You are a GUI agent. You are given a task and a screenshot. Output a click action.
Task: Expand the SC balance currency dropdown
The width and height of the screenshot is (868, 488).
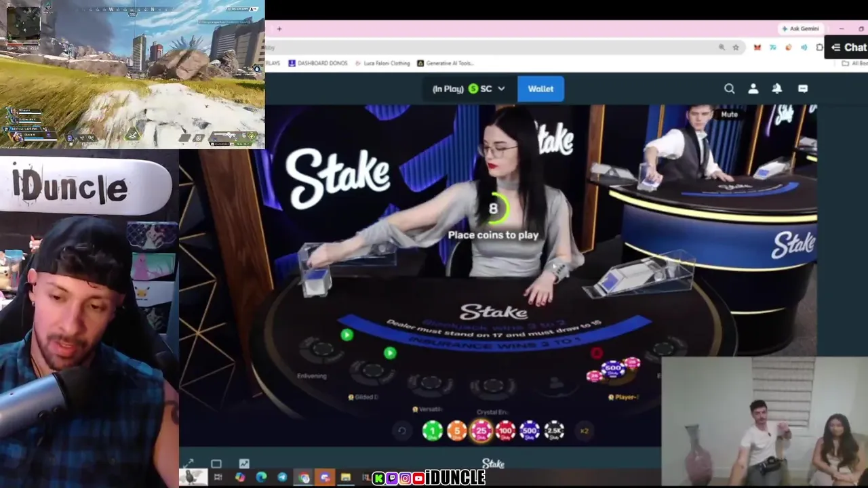click(469, 89)
